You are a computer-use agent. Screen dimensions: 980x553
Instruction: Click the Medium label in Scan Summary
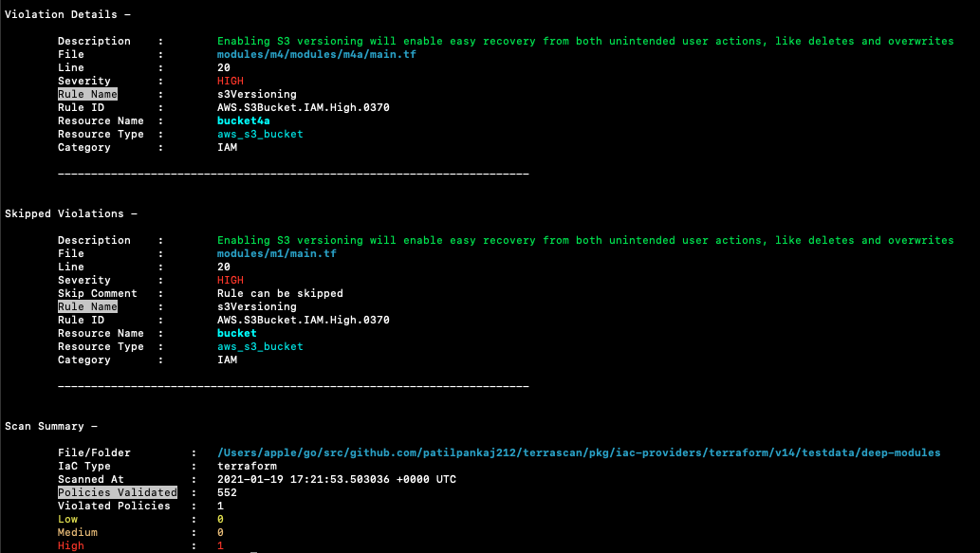(78, 532)
